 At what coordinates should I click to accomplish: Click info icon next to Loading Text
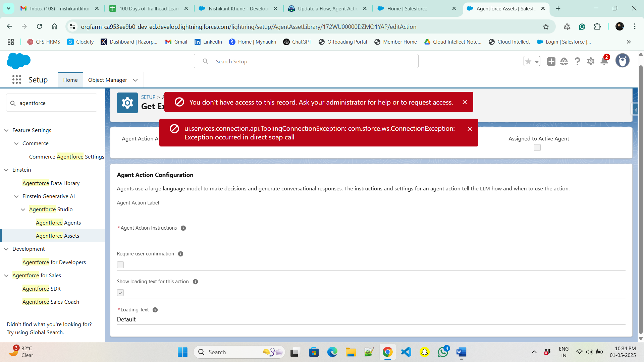(155, 310)
